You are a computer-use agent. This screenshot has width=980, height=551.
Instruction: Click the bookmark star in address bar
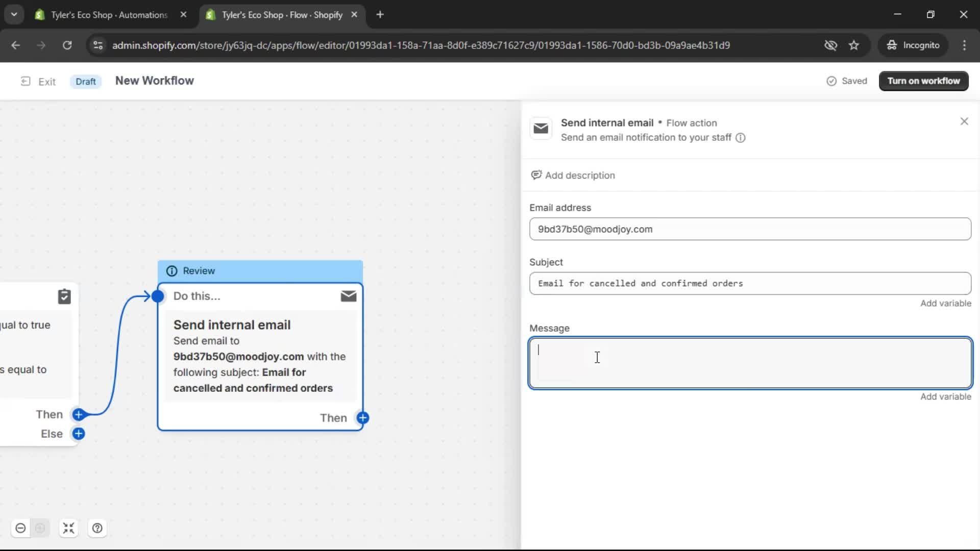pos(854,45)
